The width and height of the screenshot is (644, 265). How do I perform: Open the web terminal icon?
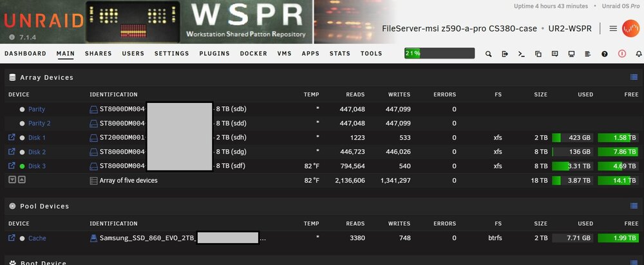[x=522, y=54]
